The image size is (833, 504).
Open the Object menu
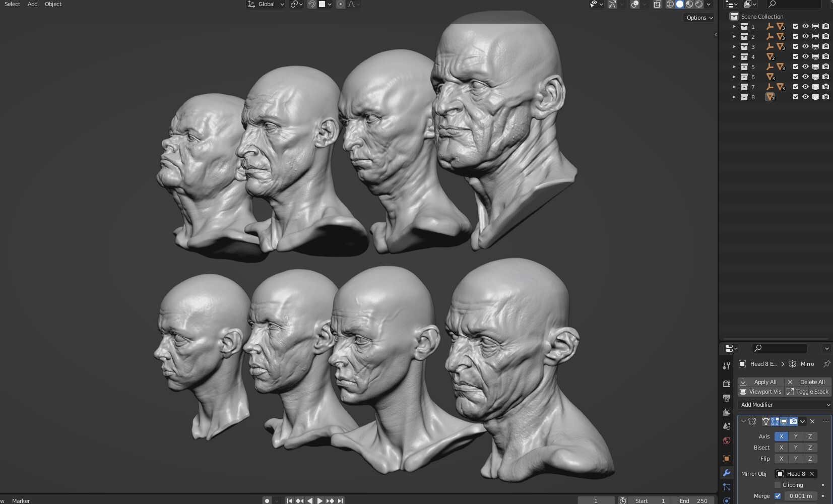point(53,4)
